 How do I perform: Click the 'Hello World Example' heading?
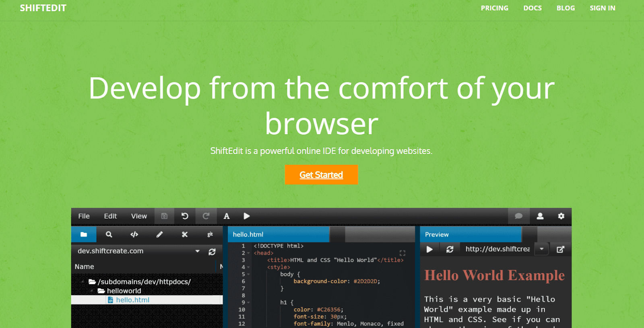coord(495,275)
